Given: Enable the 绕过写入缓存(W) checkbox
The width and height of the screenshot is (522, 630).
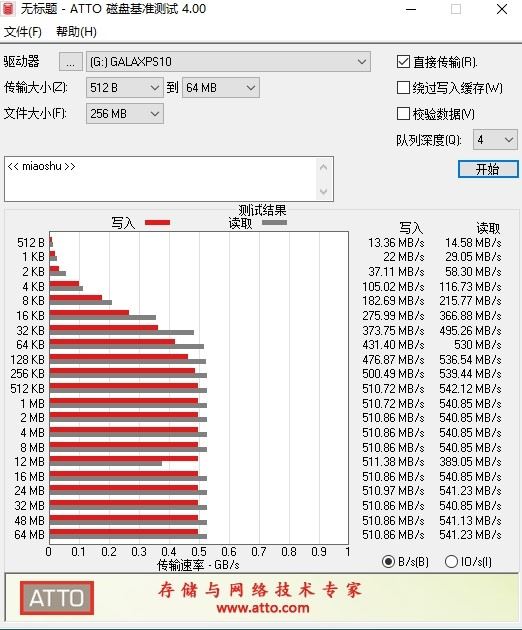Looking at the screenshot, I should coord(403,88).
